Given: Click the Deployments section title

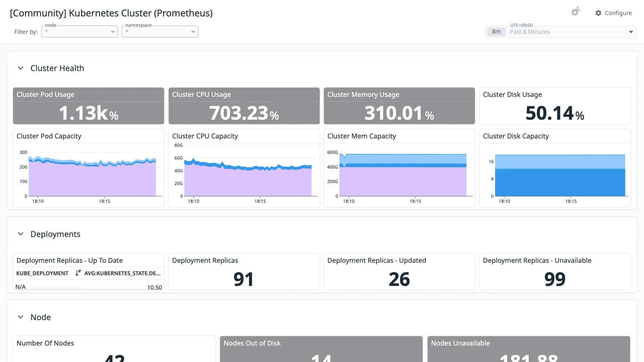Looking at the screenshot, I should 55,234.
